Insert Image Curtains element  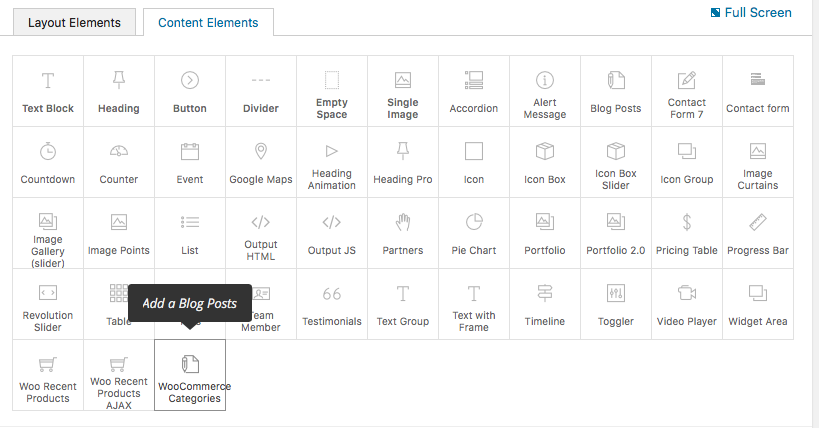pos(758,163)
